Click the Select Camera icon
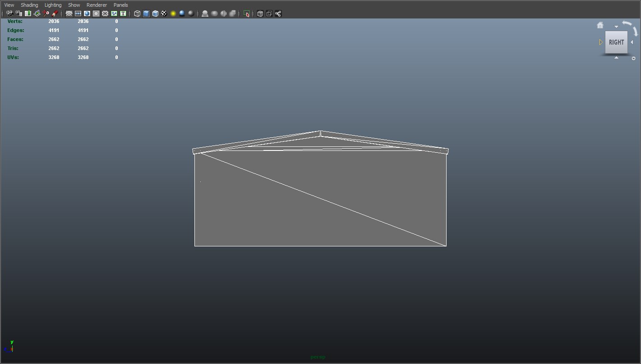Screen dimensions: 641x364 [x=9, y=14]
